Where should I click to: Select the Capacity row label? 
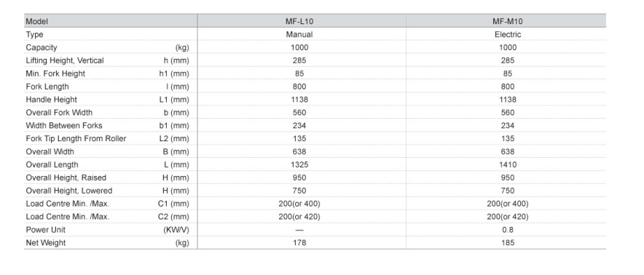tap(42, 47)
